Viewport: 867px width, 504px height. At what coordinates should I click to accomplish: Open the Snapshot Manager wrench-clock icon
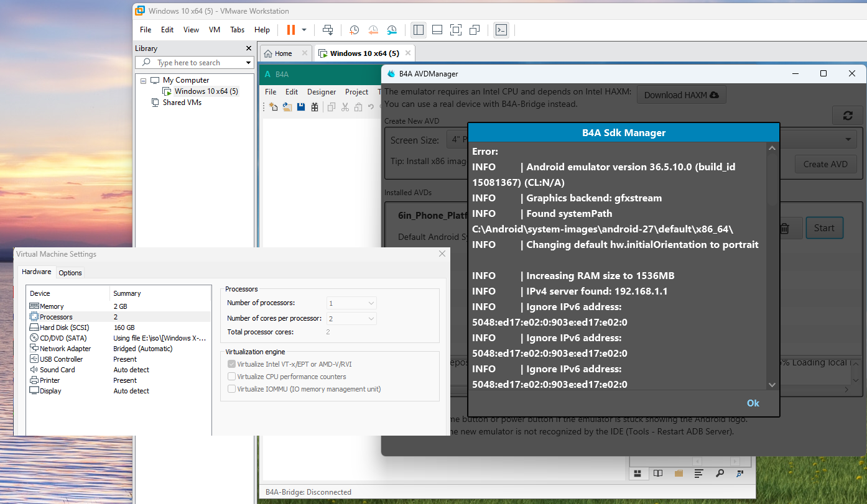(392, 30)
